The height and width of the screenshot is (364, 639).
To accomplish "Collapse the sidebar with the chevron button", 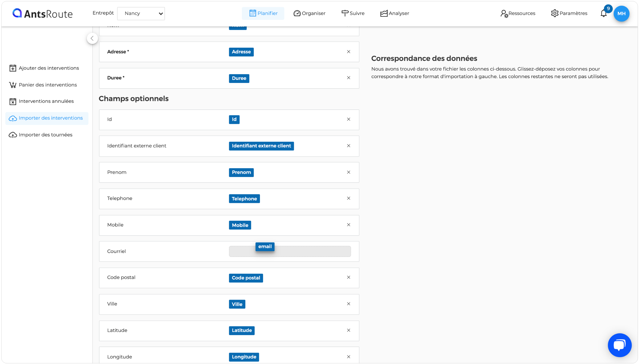I will [92, 38].
